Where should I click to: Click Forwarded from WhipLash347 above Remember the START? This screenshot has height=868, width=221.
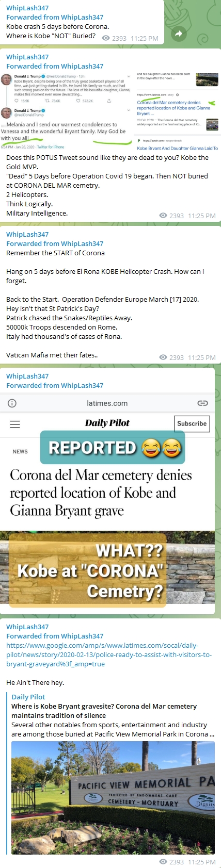pyautogui.click(x=55, y=243)
